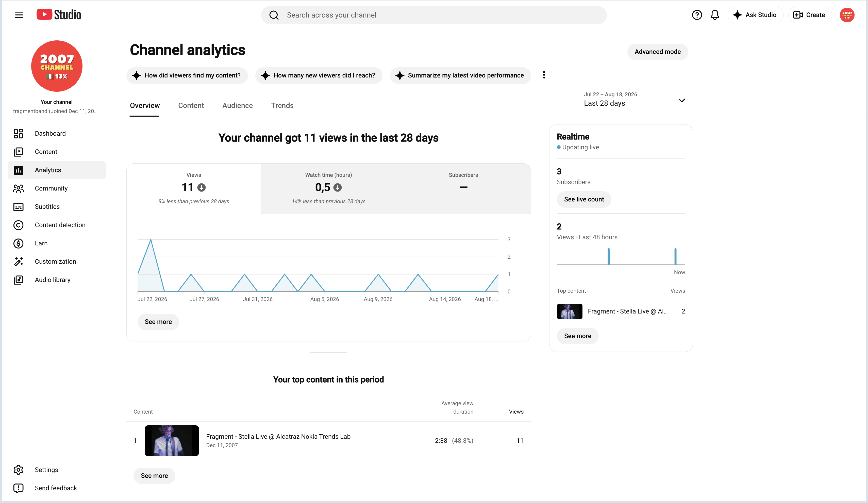The height and width of the screenshot is (503, 868).
Task: Open the account avatar menu
Action: [x=847, y=15]
